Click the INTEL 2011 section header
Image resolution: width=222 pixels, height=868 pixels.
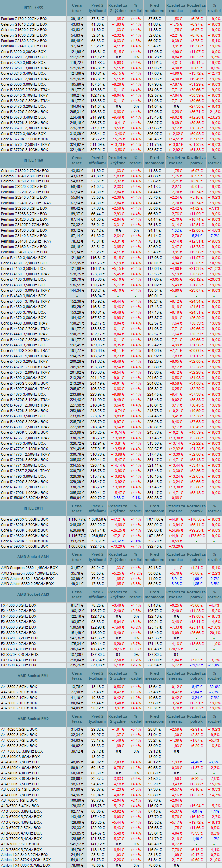click(x=33, y=508)
